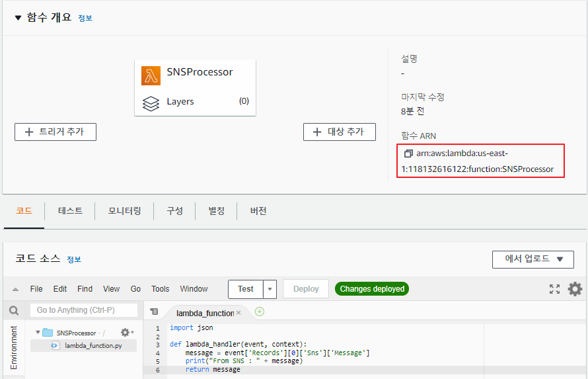
Task: Open the Window menu
Action: pos(194,289)
